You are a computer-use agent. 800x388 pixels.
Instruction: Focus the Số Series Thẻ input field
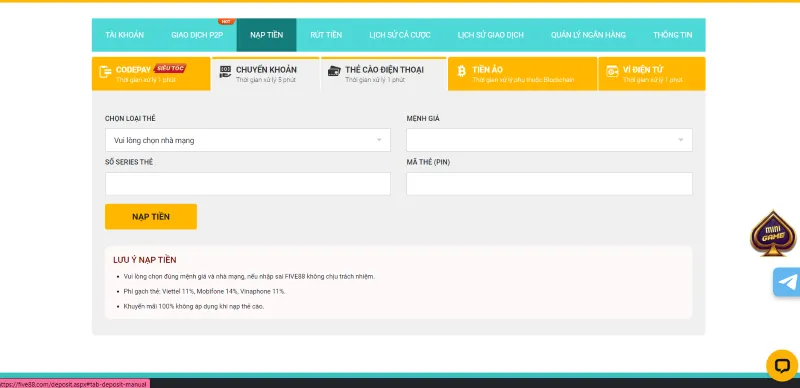(x=248, y=184)
